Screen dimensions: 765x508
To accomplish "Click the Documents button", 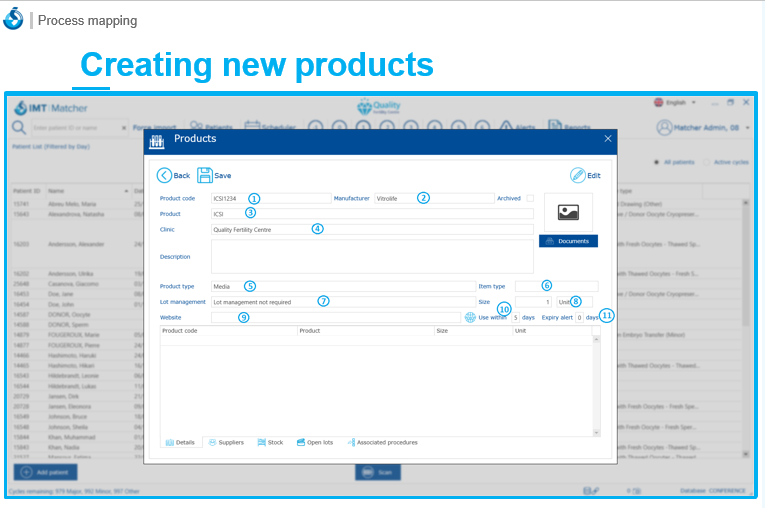I will [568, 241].
